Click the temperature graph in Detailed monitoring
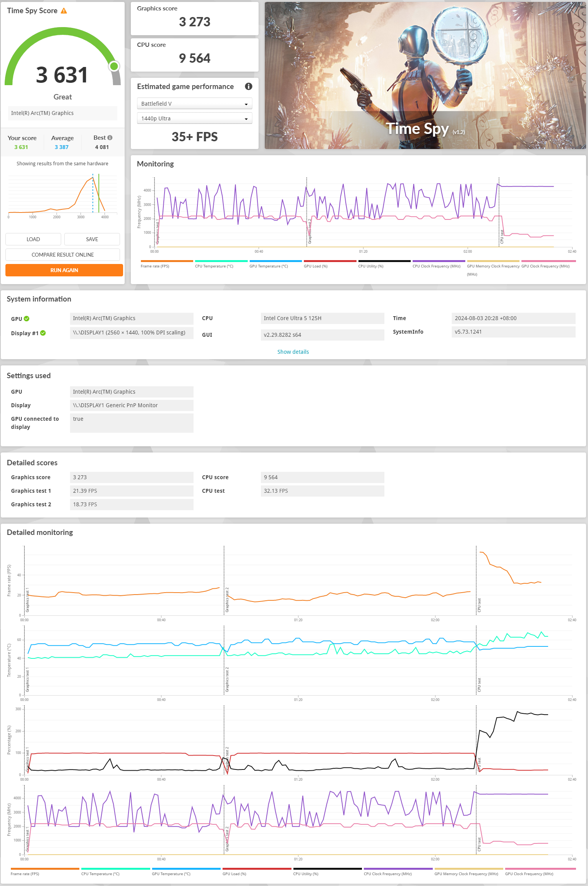588x886 pixels. (x=298, y=660)
